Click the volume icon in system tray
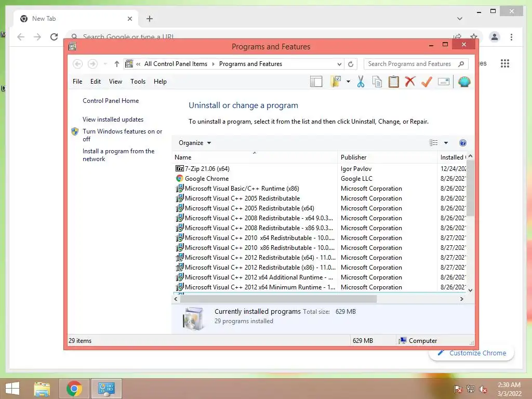This screenshot has height=399, width=532. 484,389
